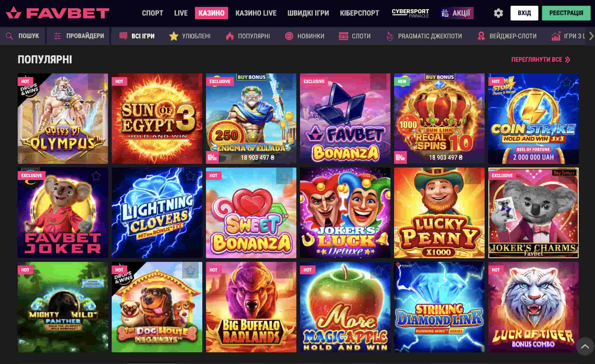Click the providers filter sliders icon
Image resolution: width=595 pixels, height=364 pixels.
57,36
